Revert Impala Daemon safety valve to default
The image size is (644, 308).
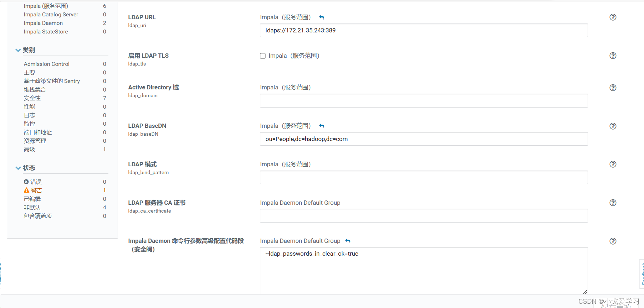point(348,241)
